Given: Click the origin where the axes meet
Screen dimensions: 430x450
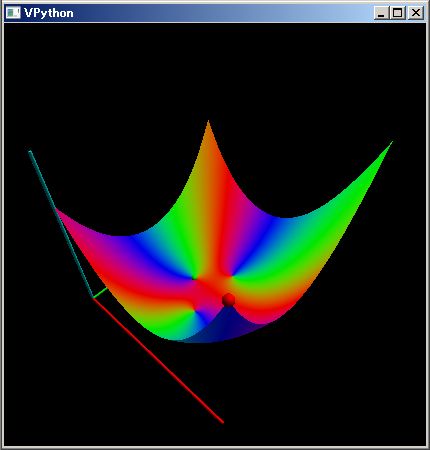Looking at the screenshot, I should 93,298.
